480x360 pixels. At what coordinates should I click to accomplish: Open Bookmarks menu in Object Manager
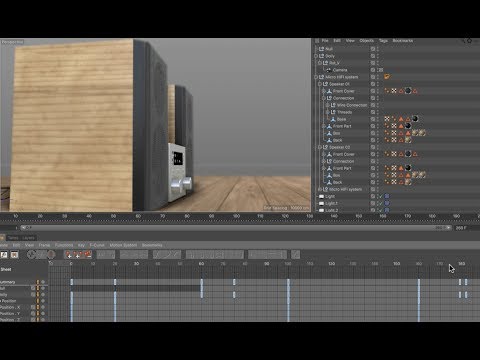pyautogui.click(x=402, y=41)
